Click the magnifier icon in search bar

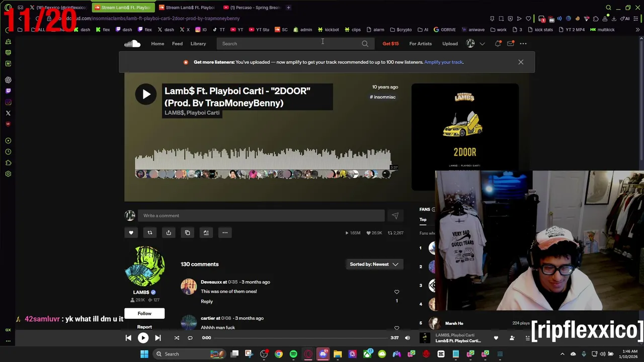(365, 44)
